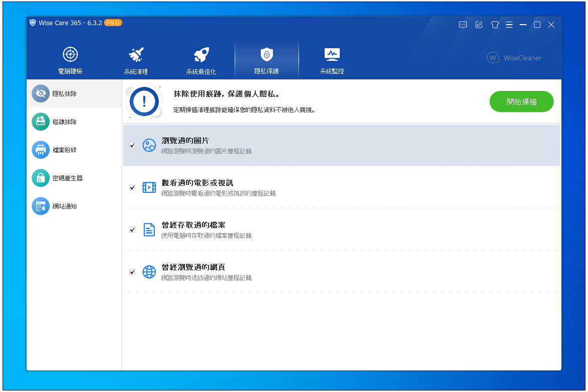Screen dimensions: 588x392
Task: Click description 使用電腦時存取過的檔案歷程記錄
Action: coord(207,236)
